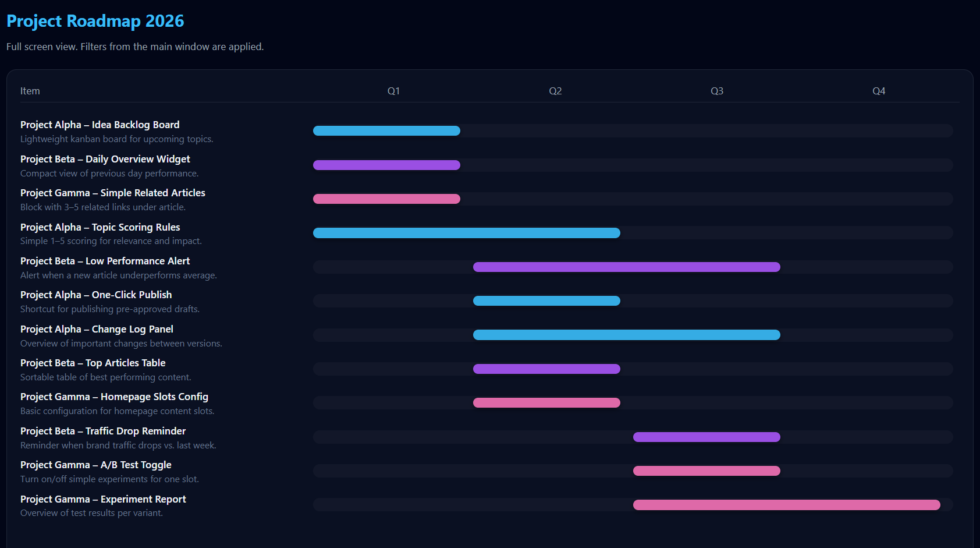Click the filters notice under the page title

(x=134, y=47)
